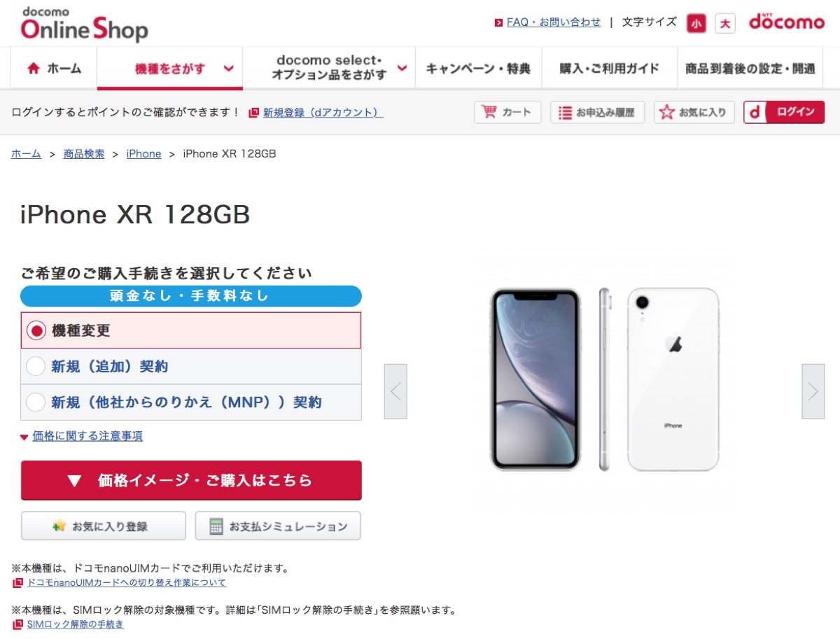840x639 pixels.
Task: Click the home icon in navigation bar
Action: click(34, 69)
